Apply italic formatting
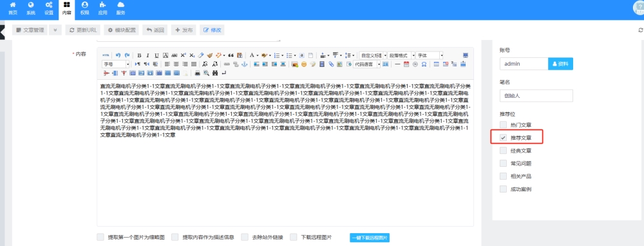 click(148, 55)
